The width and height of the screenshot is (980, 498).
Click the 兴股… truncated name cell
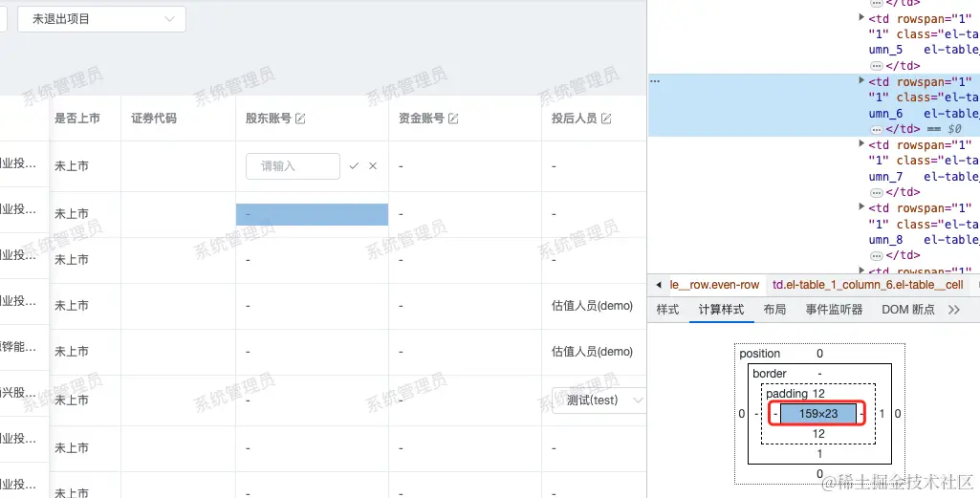coord(17,393)
